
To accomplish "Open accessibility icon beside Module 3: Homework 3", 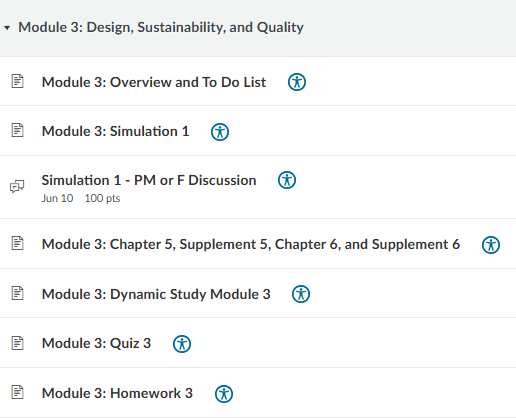I will [224, 394].
